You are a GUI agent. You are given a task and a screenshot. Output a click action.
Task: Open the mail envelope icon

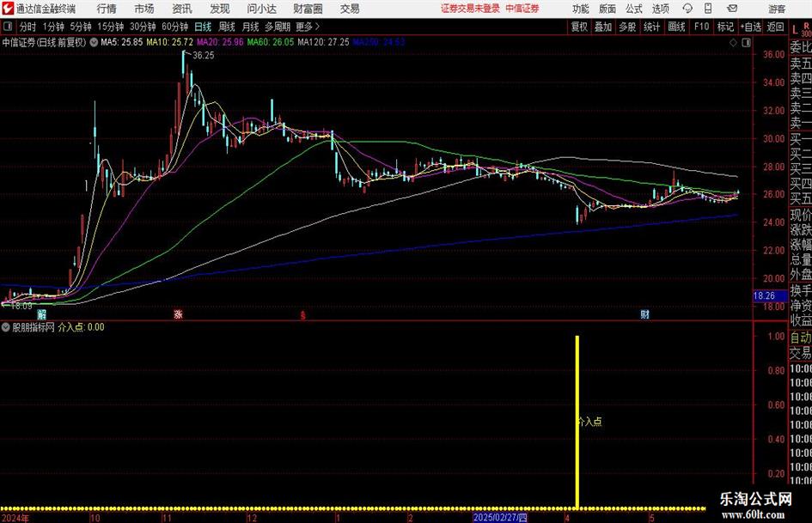click(732, 9)
